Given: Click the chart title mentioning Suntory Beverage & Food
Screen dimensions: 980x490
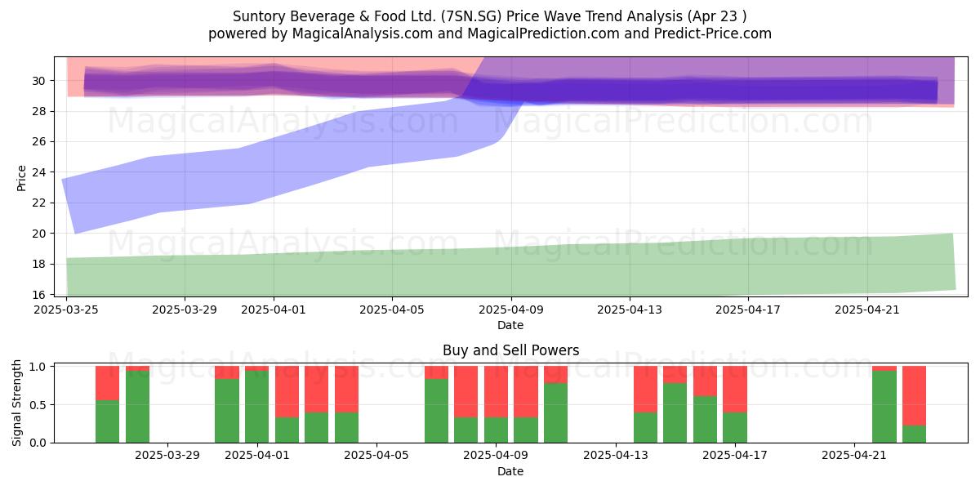Looking at the screenshot, I should coord(490,16).
